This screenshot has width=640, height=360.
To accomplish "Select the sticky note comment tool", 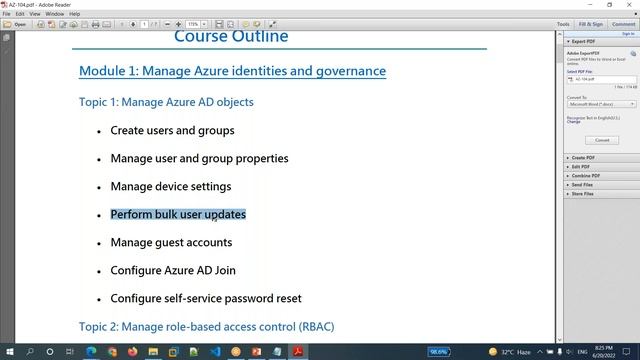I will [246, 24].
